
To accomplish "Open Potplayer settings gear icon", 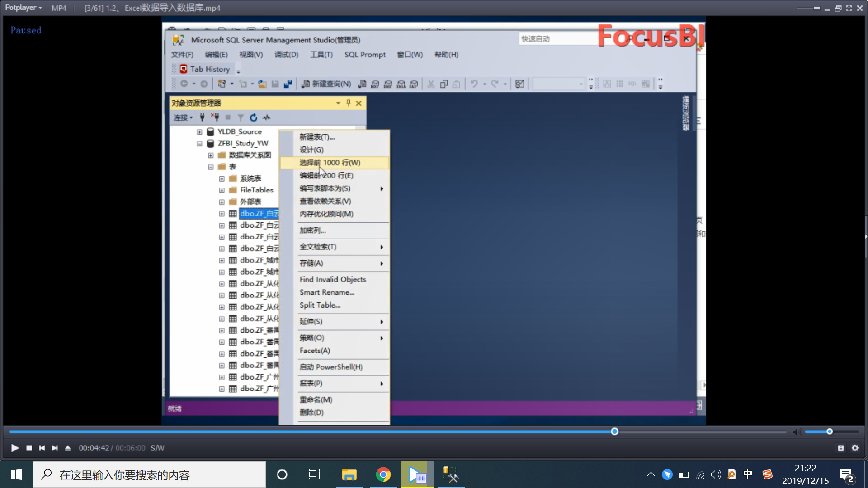I will 855,448.
